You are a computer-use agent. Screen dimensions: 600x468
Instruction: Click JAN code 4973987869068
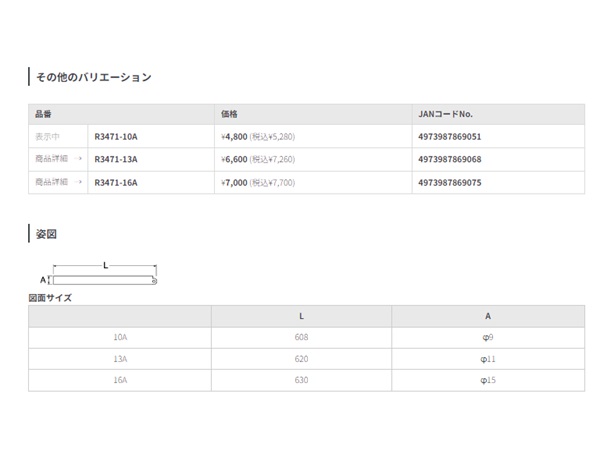(x=450, y=159)
